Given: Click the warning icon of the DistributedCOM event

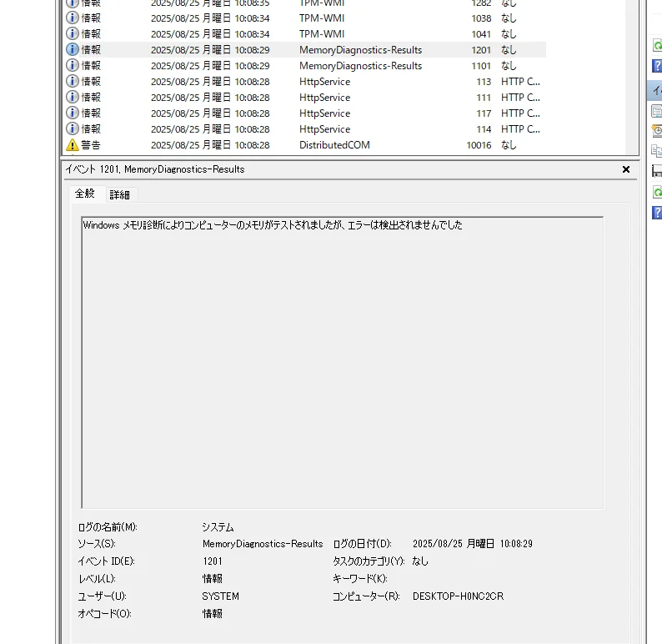Looking at the screenshot, I should (73, 145).
